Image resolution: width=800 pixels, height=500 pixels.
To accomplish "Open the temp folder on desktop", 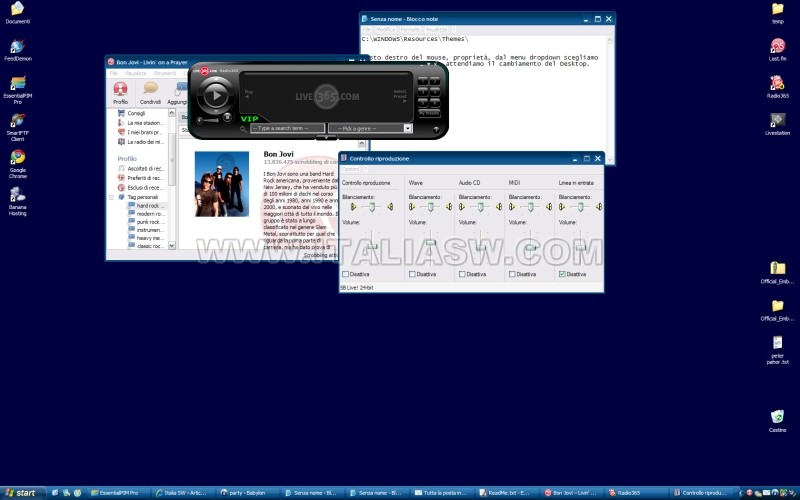I will click(778, 13).
